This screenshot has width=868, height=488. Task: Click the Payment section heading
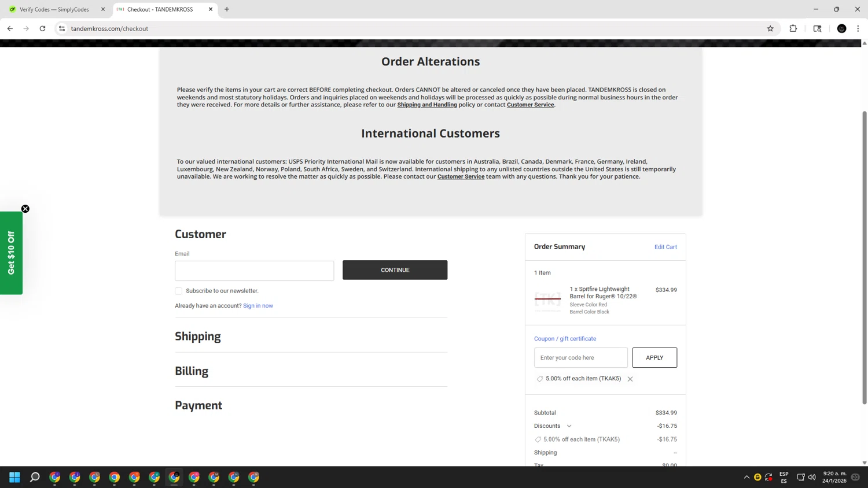coord(198,405)
